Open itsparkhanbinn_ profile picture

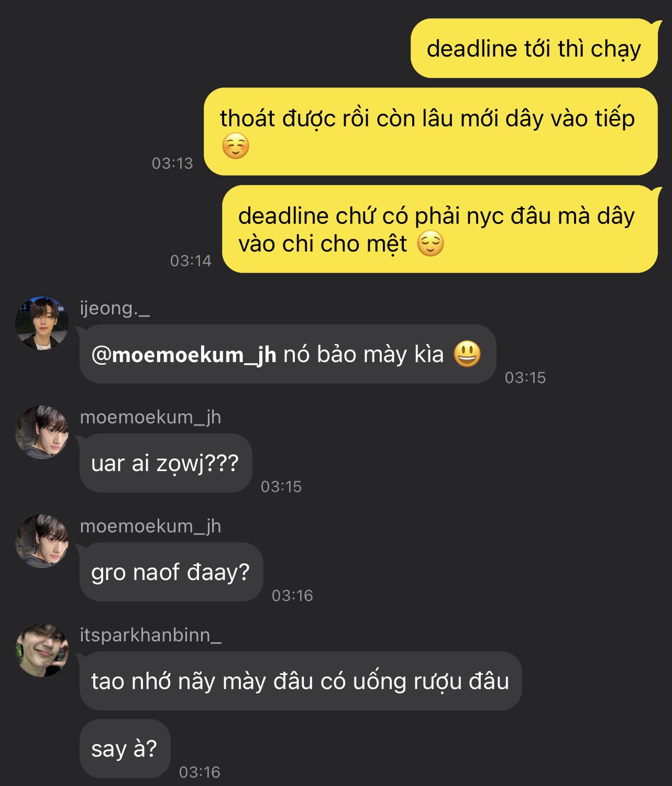(42, 650)
